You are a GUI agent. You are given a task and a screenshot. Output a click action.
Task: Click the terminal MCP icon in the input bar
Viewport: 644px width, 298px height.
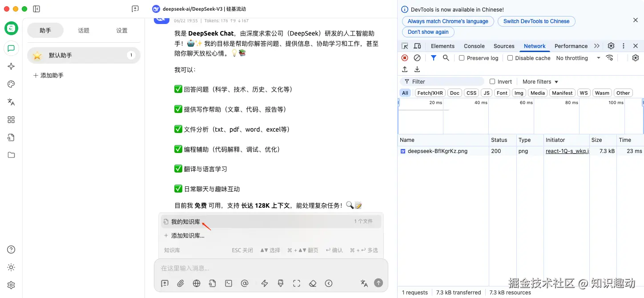pyautogui.click(x=229, y=283)
